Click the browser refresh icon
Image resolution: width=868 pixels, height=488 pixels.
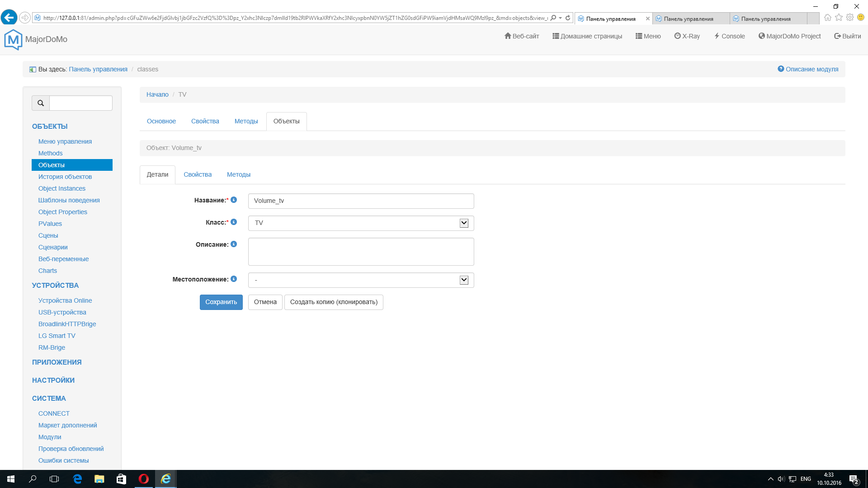tap(568, 18)
